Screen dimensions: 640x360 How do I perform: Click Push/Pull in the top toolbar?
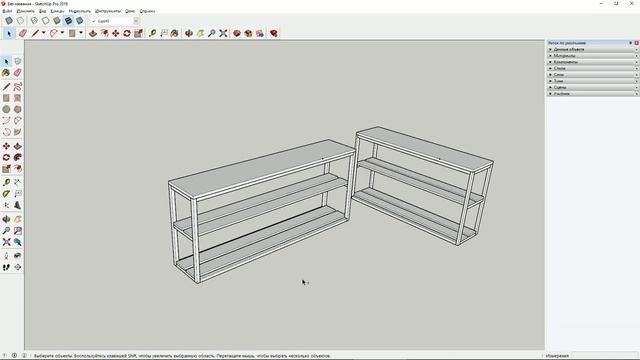[x=93, y=33]
